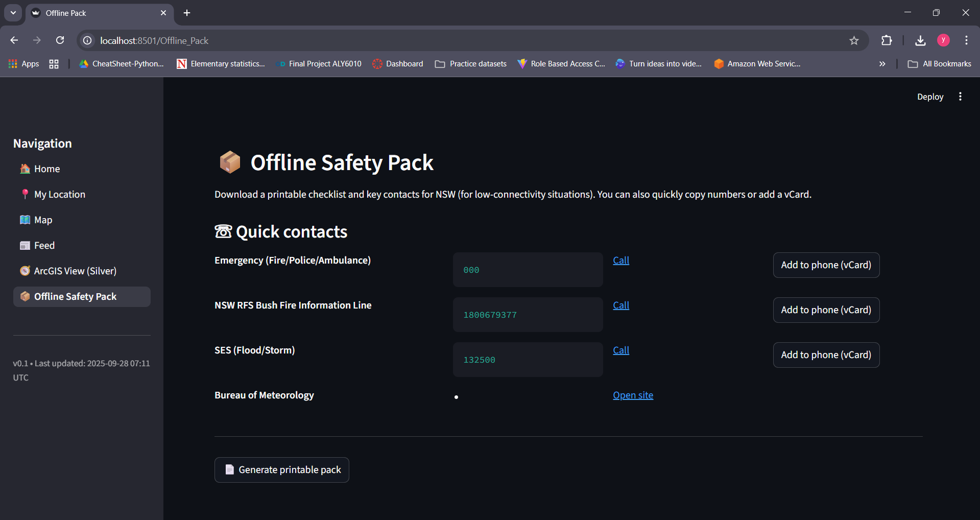Reload the Offline Pack page
This screenshot has width=980, height=520.
click(60, 40)
